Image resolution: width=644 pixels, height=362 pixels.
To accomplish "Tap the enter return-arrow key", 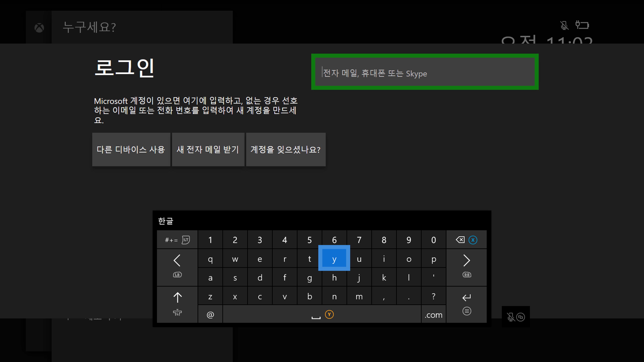I will [x=466, y=305].
